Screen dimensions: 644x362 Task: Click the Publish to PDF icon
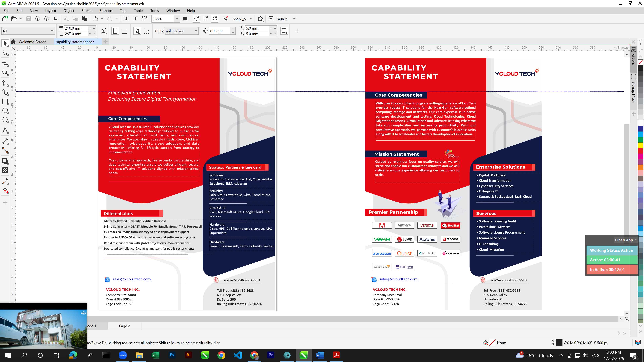coord(144,19)
